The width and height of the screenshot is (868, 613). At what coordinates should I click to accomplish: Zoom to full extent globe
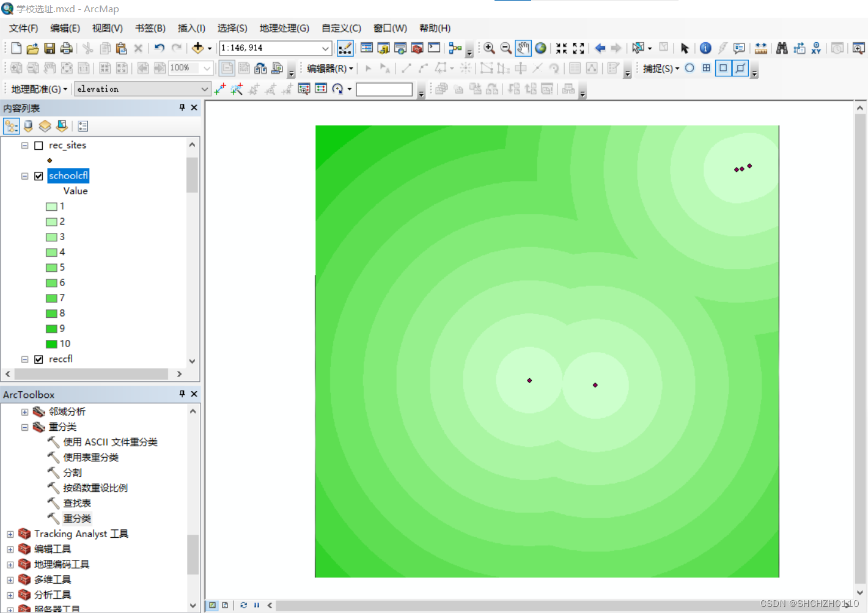[540, 48]
